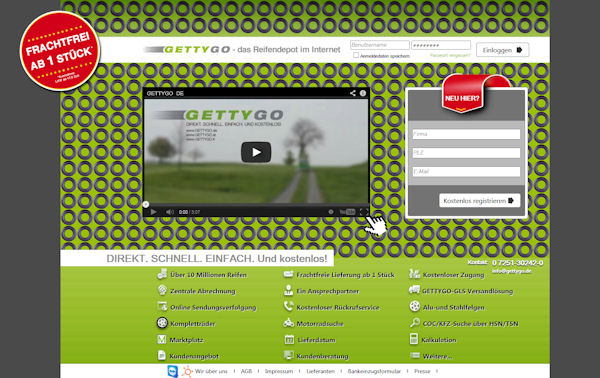The width and height of the screenshot is (600, 378).
Task: Click the share icon on the video header
Action: (x=352, y=93)
